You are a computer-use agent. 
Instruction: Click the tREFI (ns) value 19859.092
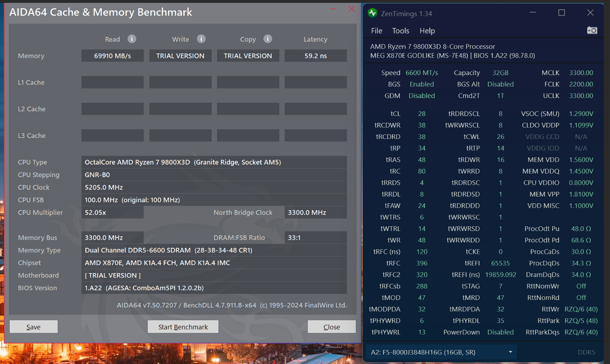[501, 275]
